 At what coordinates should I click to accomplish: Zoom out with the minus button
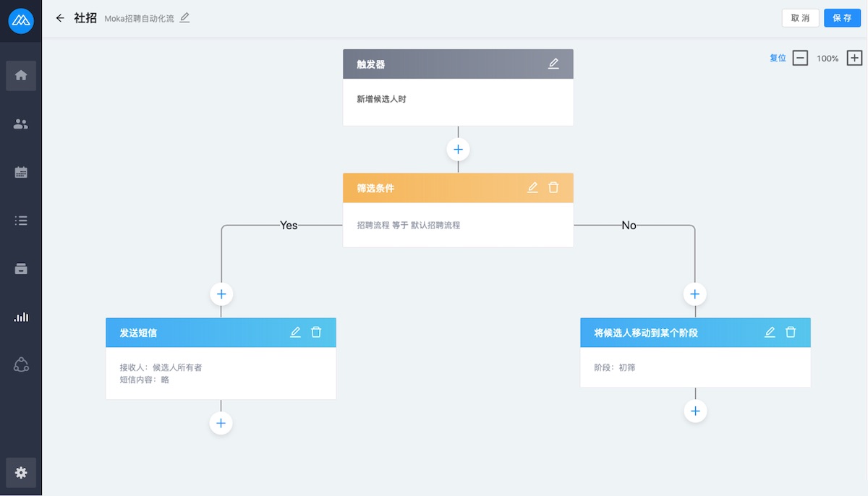point(800,58)
